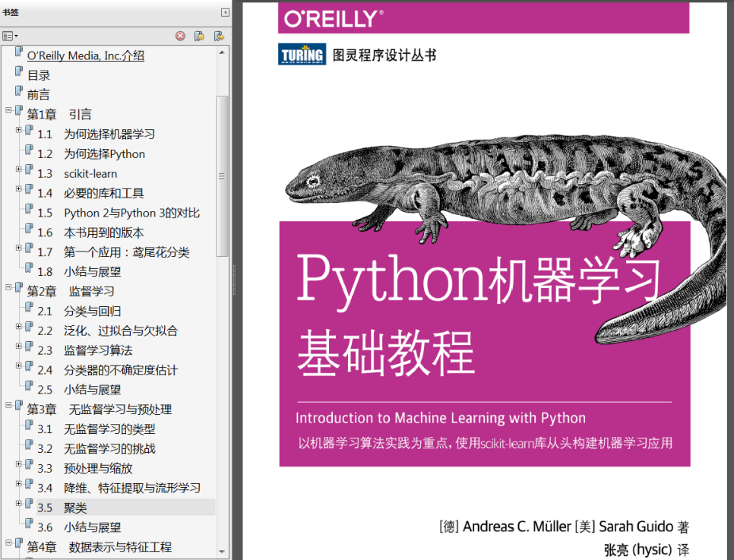734x560 pixels.
Task: Expand section 3.4 降维、特征提取与流形学习
Action: 19,484
